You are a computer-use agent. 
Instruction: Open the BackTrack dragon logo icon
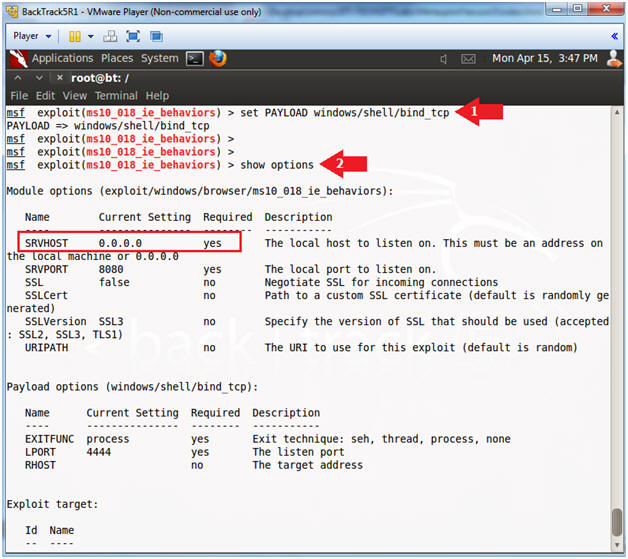tap(18, 59)
